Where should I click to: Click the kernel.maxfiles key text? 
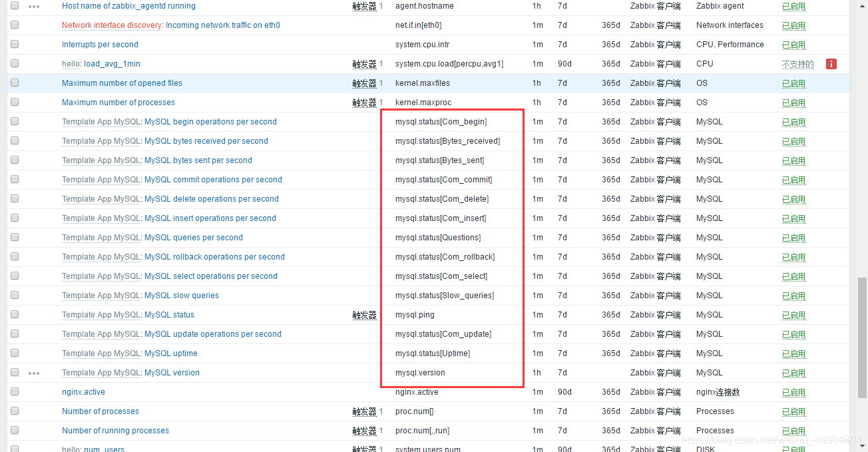tap(423, 83)
